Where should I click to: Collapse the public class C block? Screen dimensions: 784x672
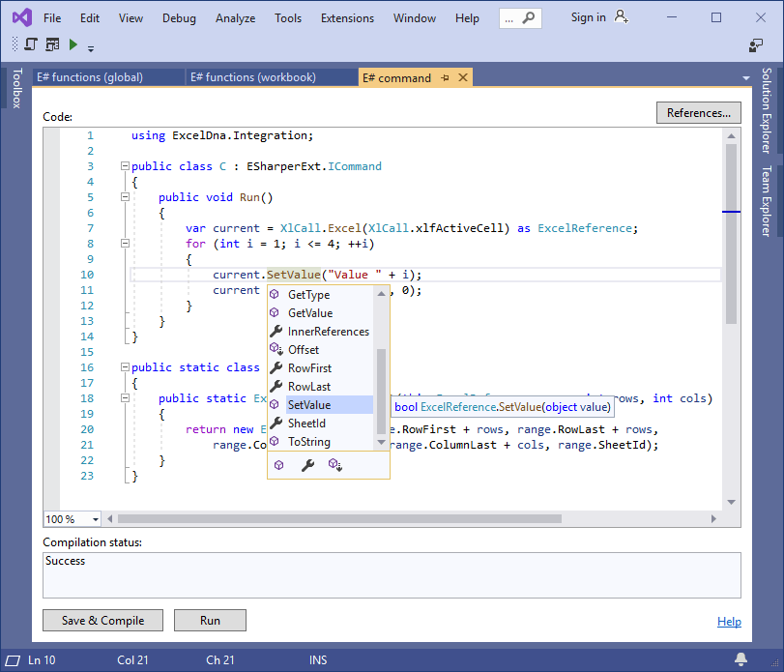pos(125,166)
